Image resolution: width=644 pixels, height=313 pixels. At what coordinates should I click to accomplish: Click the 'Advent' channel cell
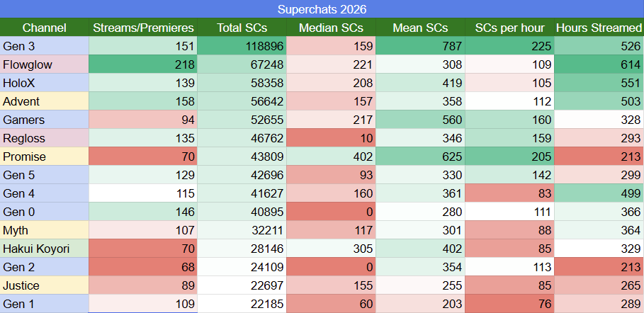(x=45, y=101)
